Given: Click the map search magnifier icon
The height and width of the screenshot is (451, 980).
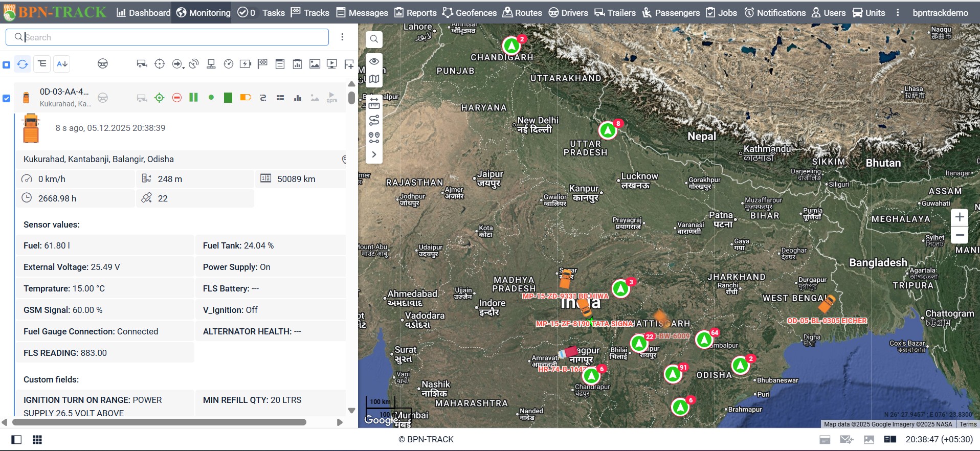Looking at the screenshot, I should point(374,39).
